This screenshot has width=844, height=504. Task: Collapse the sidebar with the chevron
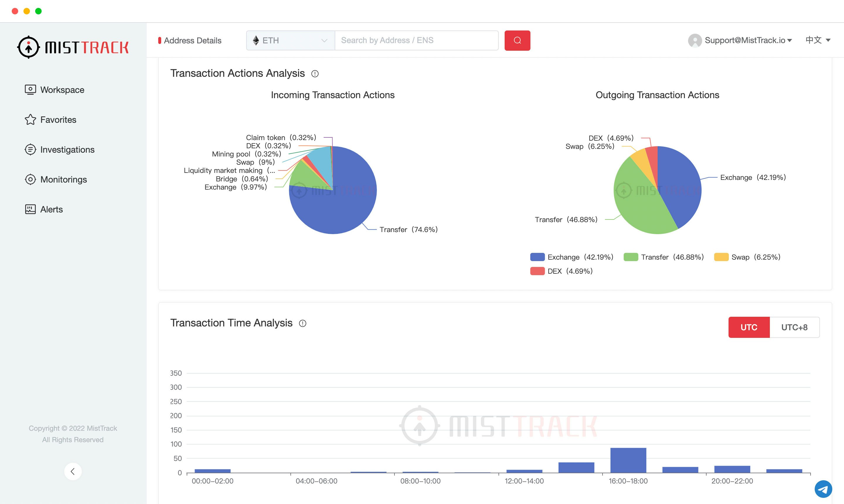pyautogui.click(x=73, y=471)
